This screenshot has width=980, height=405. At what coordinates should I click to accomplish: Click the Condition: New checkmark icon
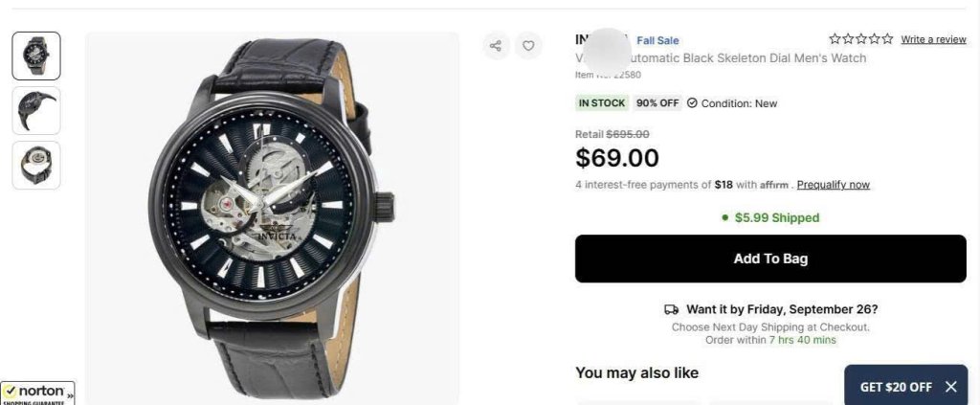[692, 103]
